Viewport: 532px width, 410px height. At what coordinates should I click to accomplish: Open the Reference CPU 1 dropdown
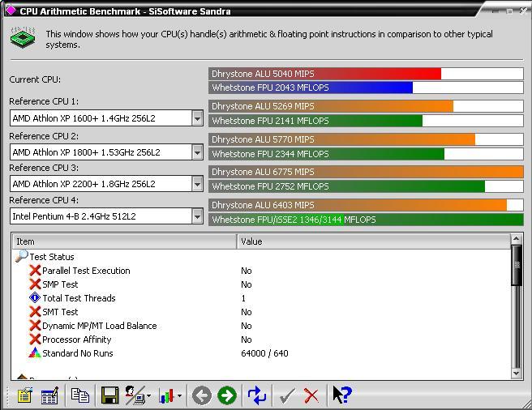pos(197,118)
